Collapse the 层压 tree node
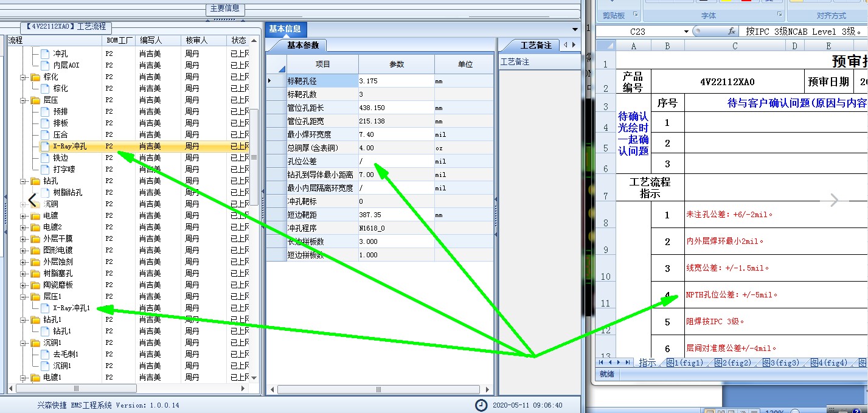The height and width of the screenshot is (413, 868). (x=24, y=100)
